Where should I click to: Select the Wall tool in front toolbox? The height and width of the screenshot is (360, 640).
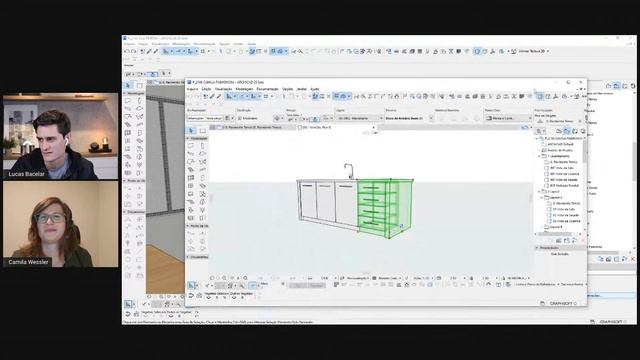(191, 146)
